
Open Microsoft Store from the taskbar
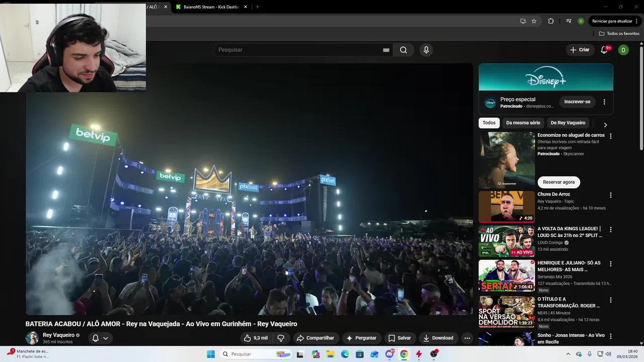[360, 354]
